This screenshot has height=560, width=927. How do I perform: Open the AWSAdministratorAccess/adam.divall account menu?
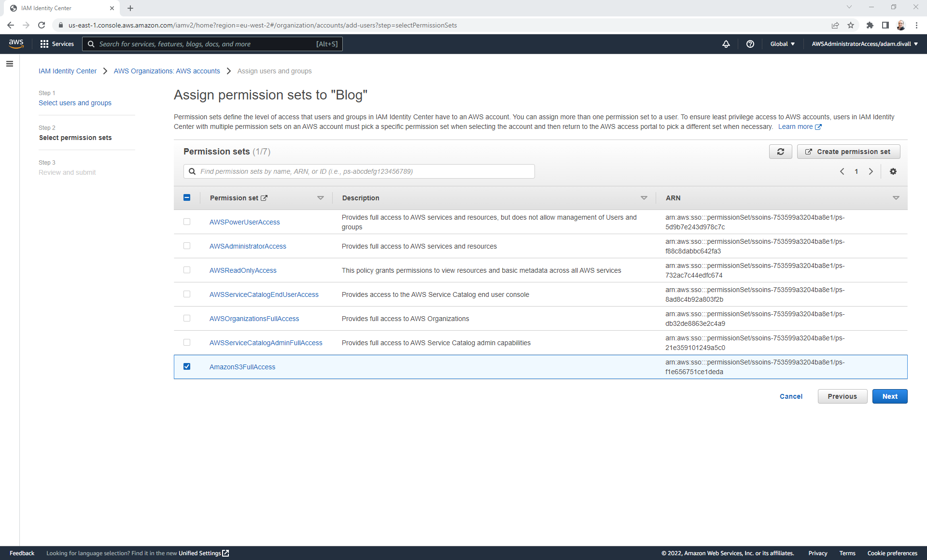865,44
